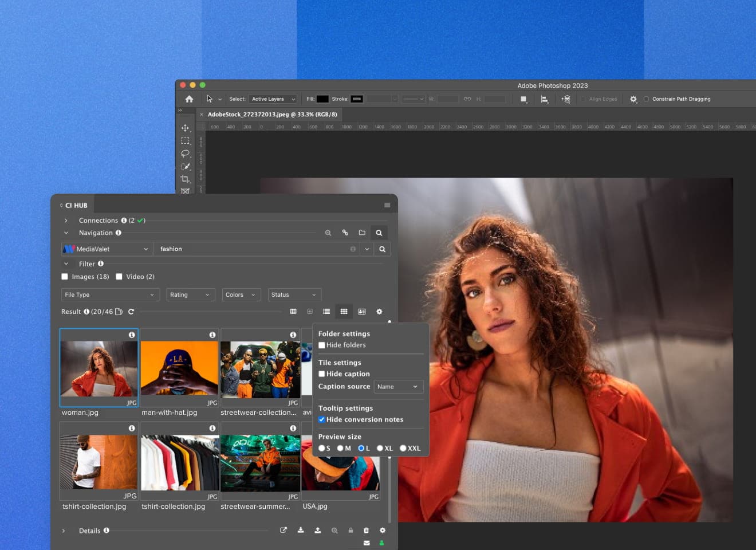Open the Photoshop Home screen
The height and width of the screenshot is (550, 756).
coord(189,99)
